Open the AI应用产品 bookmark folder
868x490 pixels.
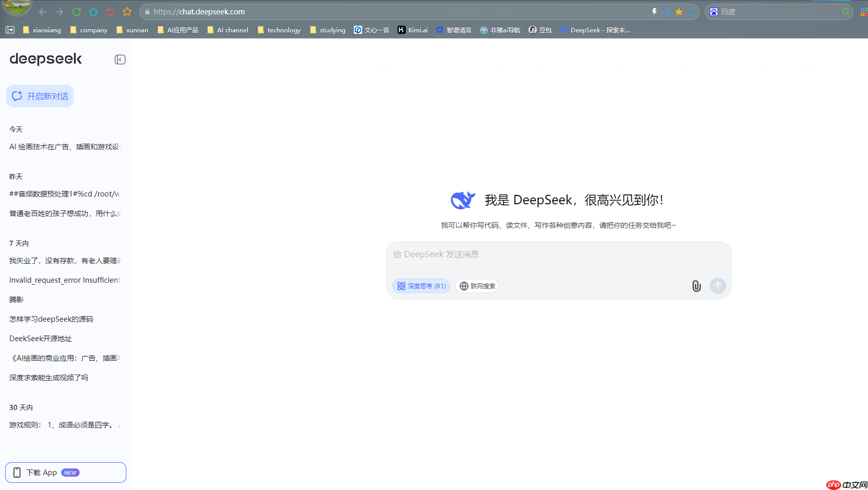[177, 30]
